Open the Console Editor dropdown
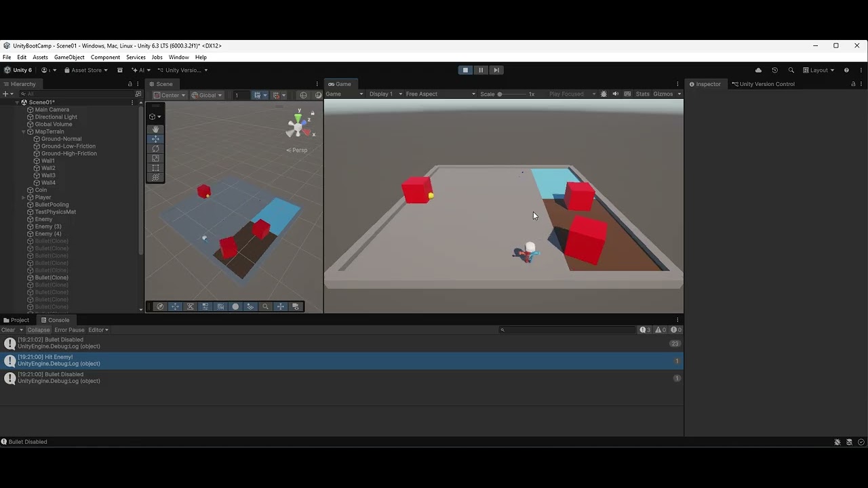Screen dimensions: 868x488 pos(98,330)
